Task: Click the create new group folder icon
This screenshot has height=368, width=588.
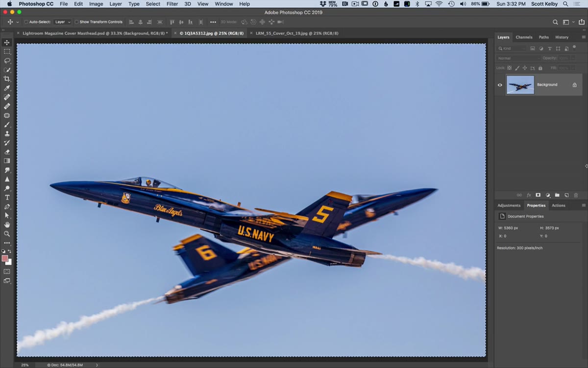Action: coord(557,195)
